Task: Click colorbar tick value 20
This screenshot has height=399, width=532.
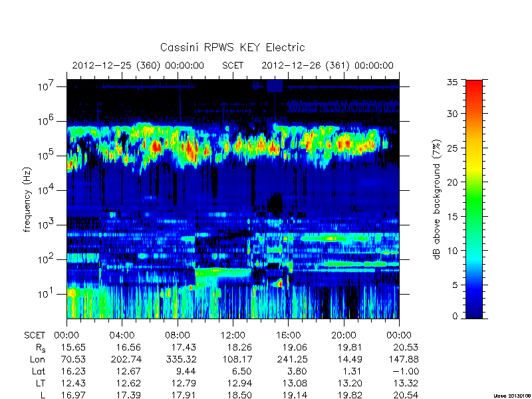Action: coord(452,182)
